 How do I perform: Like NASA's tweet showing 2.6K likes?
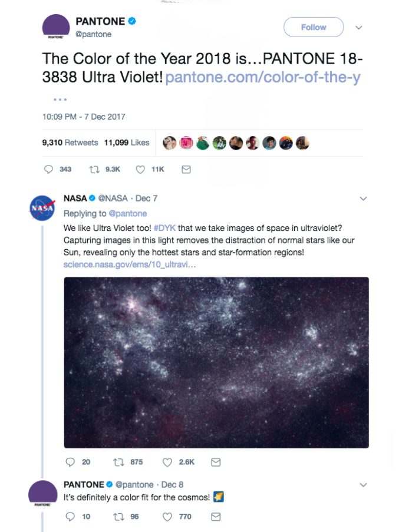click(x=167, y=462)
